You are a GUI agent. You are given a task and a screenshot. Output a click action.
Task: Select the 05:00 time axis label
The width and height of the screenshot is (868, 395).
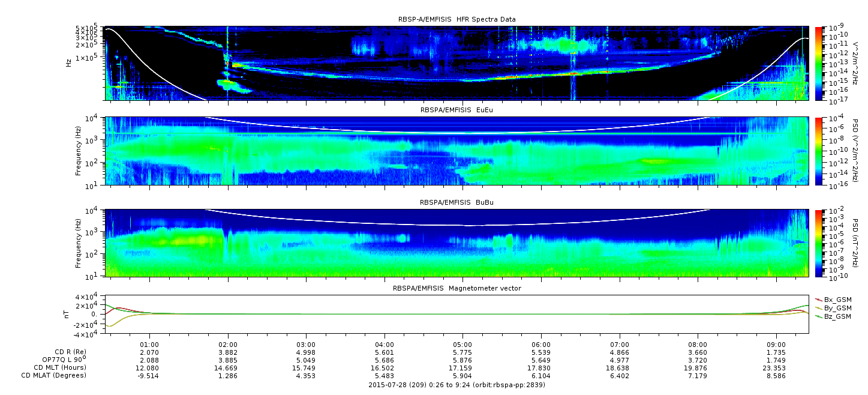point(462,345)
